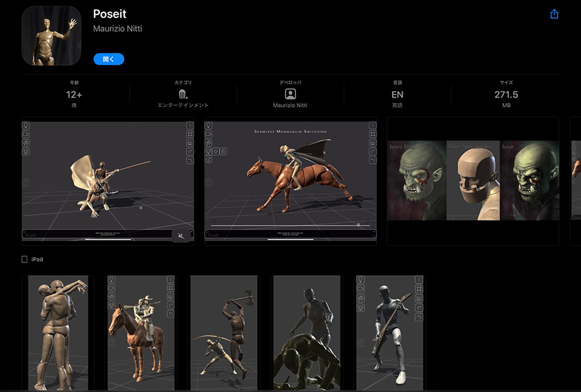Screen dimensions: 581x392
Task: View the axe warrior and archer screenshot
Action: pos(224,333)
